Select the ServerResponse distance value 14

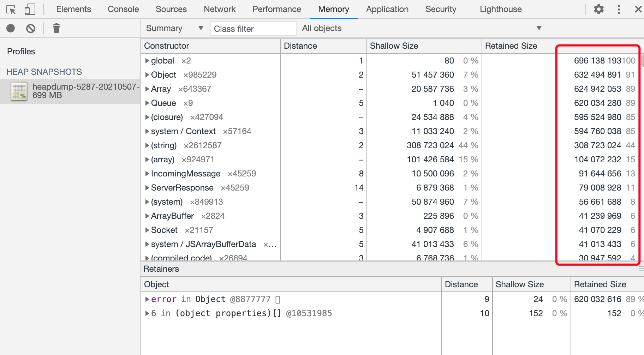pyautogui.click(x=359, y=188)
